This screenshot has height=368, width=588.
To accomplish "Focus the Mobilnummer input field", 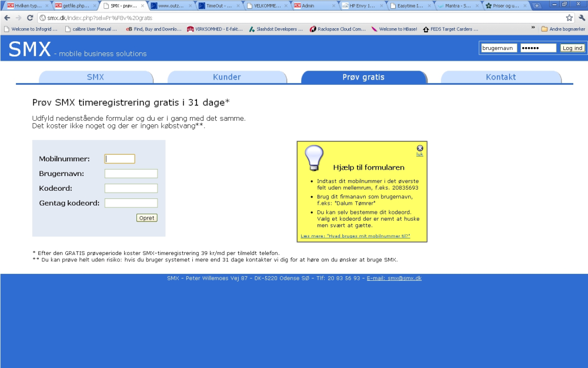I will click(119, 159).
